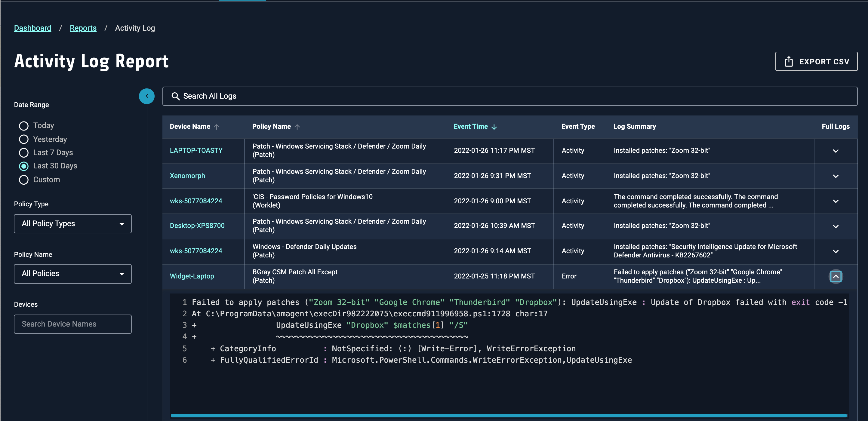Click event time 2022-01-26 10:39 AM MST
868x421 pixels.
[x=494, y=226]
